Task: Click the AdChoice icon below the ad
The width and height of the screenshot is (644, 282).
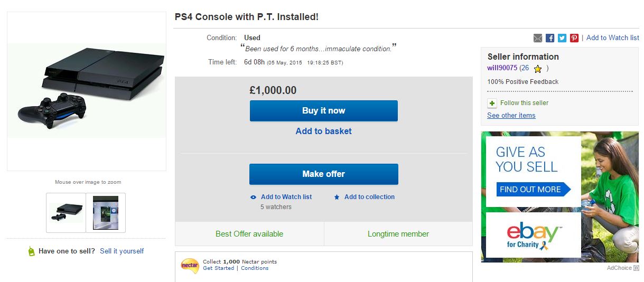Action: (636, 268)
